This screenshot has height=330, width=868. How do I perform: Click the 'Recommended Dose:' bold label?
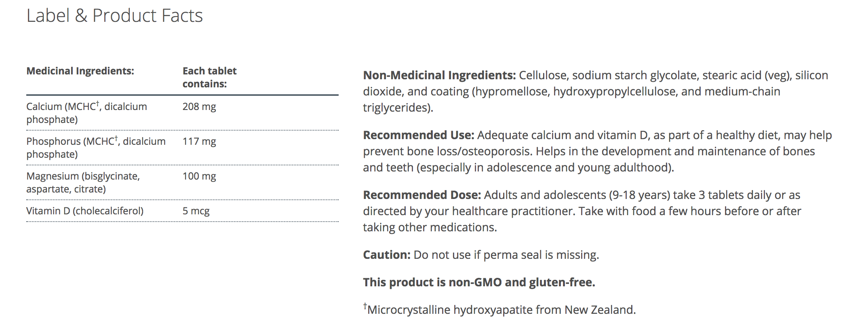pyautogui.click(x=422, y=195)
